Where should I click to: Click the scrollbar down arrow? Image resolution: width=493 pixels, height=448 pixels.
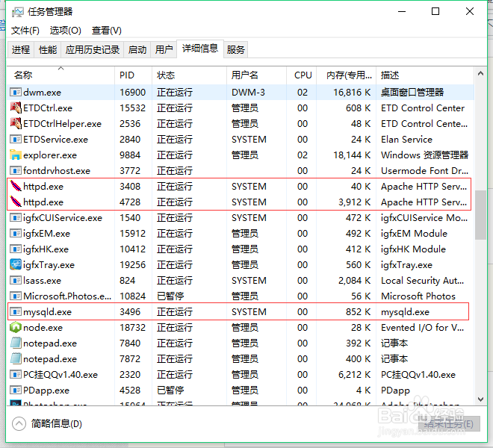(x=480, y=399)
